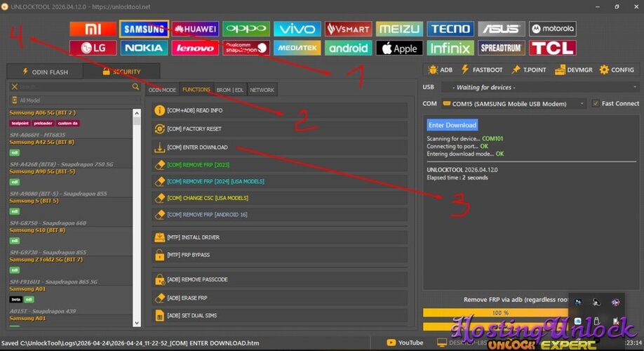Viewport: 644px width, 351px height.
Task: Run [COM] CHANGE CSC USA MODELS
Action: pos(280,198)
